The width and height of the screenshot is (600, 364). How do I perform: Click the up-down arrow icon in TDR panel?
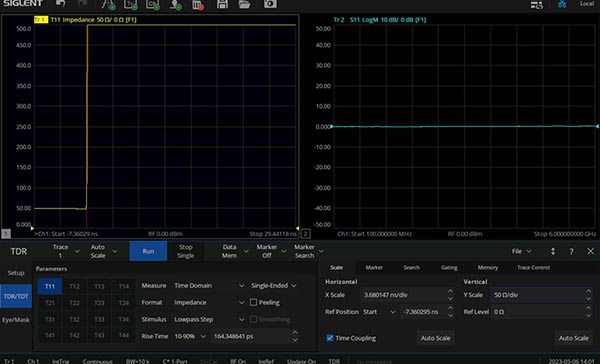click(x=553, y=251)
